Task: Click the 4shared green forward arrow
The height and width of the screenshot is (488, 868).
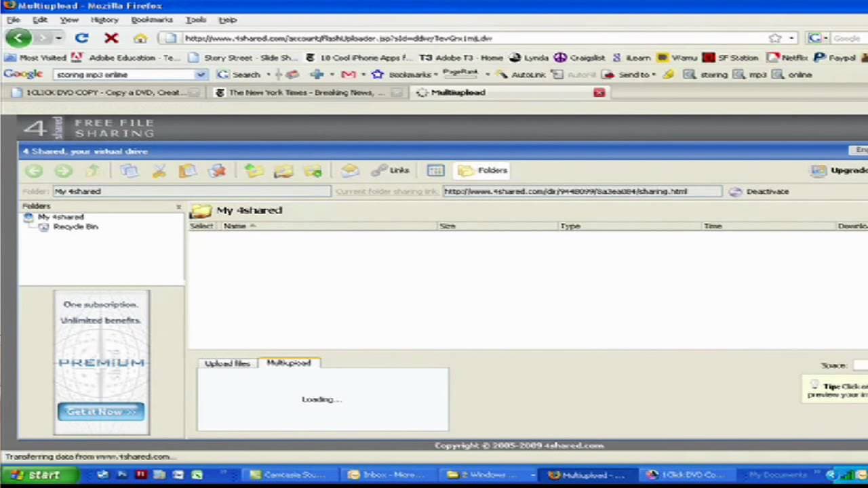Action: [63, 171]
